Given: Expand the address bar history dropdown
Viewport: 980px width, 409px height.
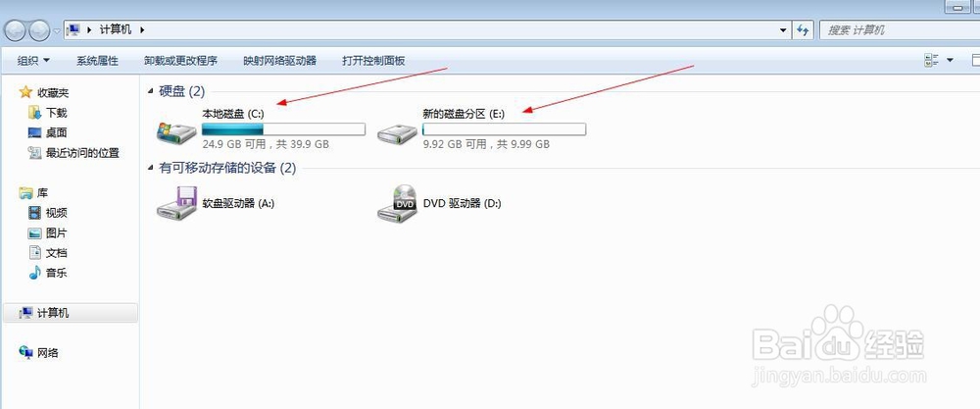Looking at the screenshot, I should tap(784, 29).
